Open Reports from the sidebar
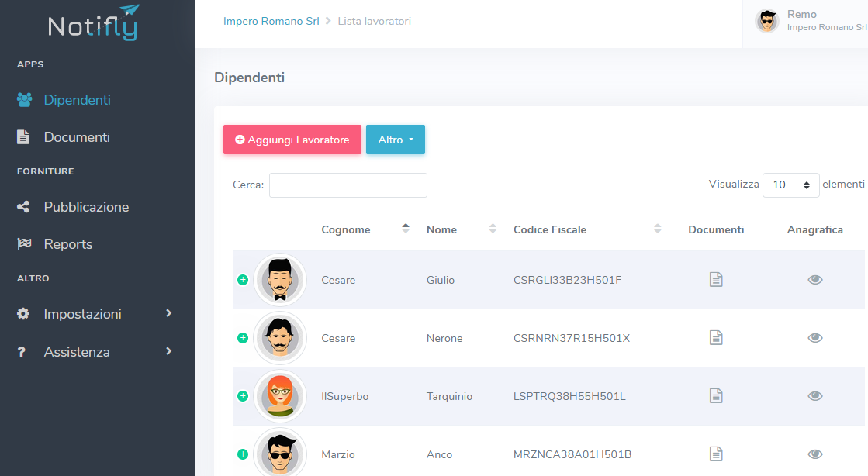Viewport: 868px width, 476px height. click(x=68, y=244)
